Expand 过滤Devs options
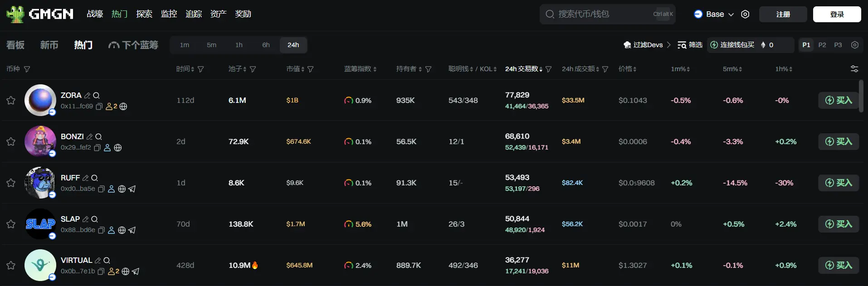Screen dimensions: 868x286 coord(647,45)
